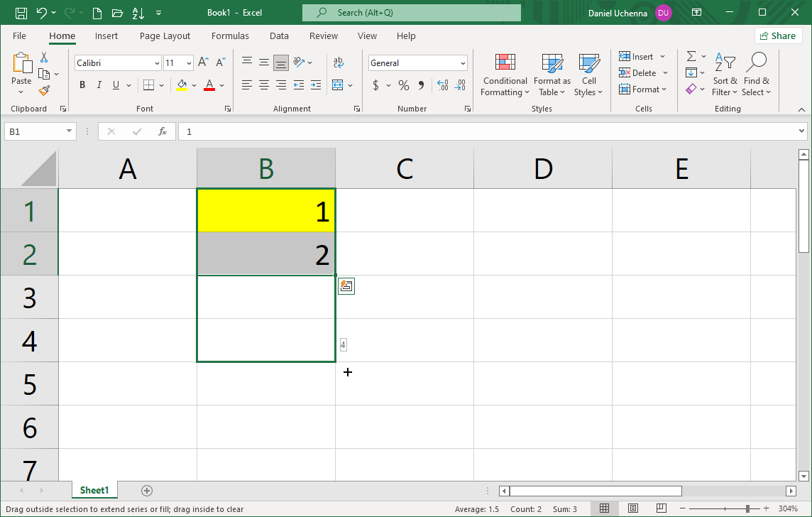812x517 pixels.
Task: Click the Format Painter icon
Action: click(x=44, y=90)
